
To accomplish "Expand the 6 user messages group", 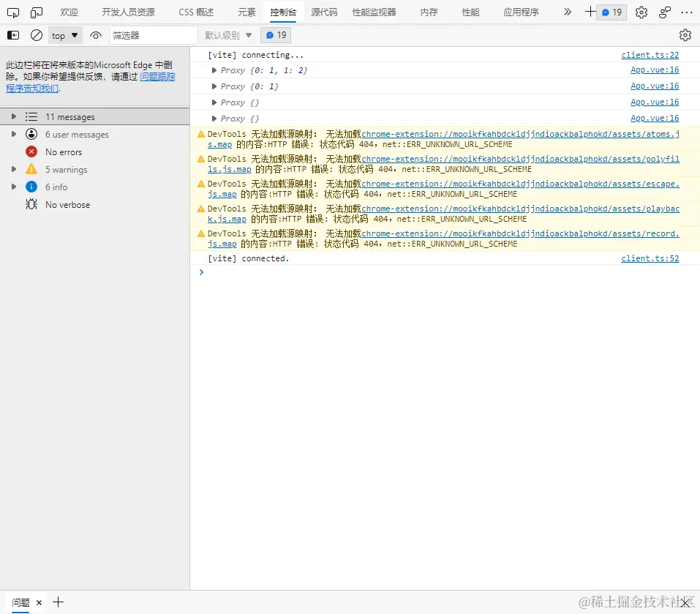I will [x=14, y=134].
